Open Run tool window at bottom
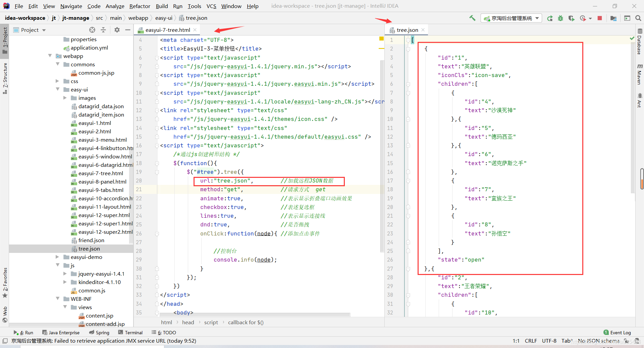644x348 pixels. coord(23,333)
